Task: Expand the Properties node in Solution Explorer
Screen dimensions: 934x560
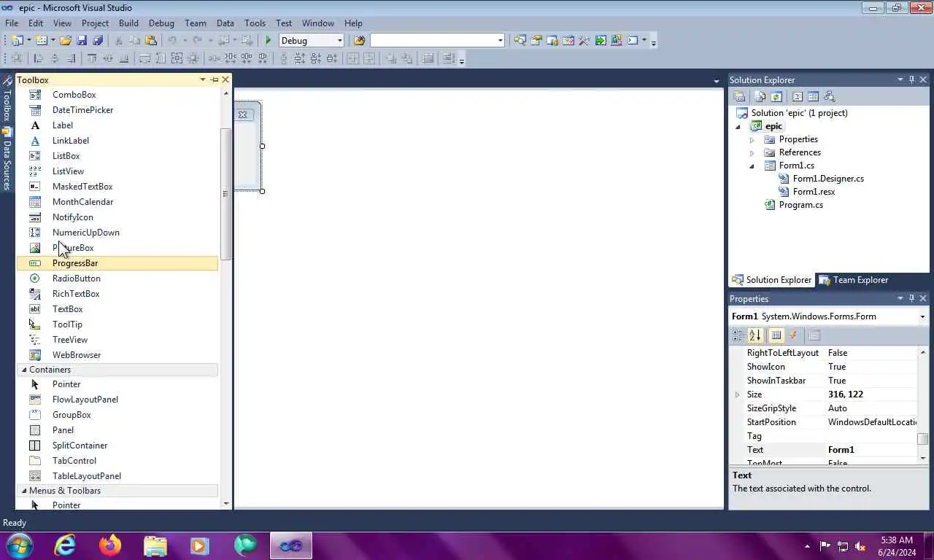Action: (x=752, y=139)
